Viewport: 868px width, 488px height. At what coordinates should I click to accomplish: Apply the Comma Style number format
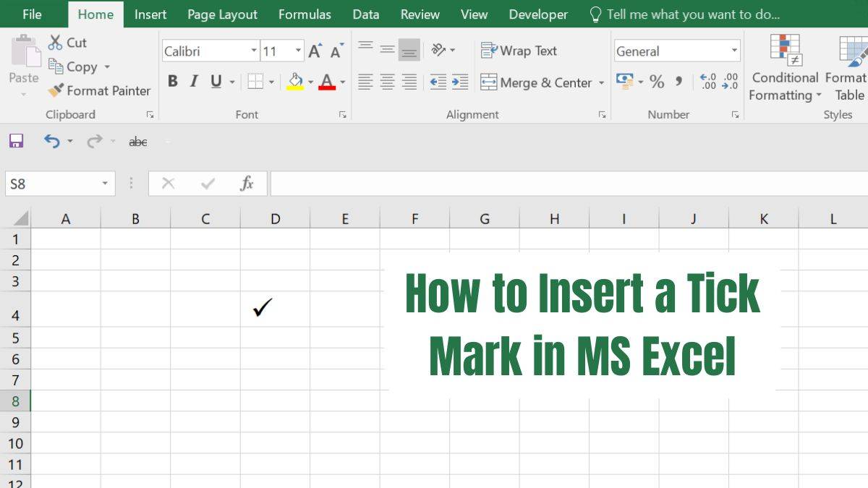678,82
